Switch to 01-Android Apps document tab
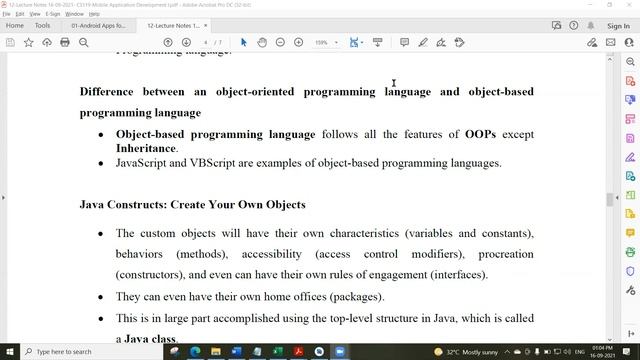Image resolution: width=640 pixels, height=360 pixels. [x=98, y=25]
